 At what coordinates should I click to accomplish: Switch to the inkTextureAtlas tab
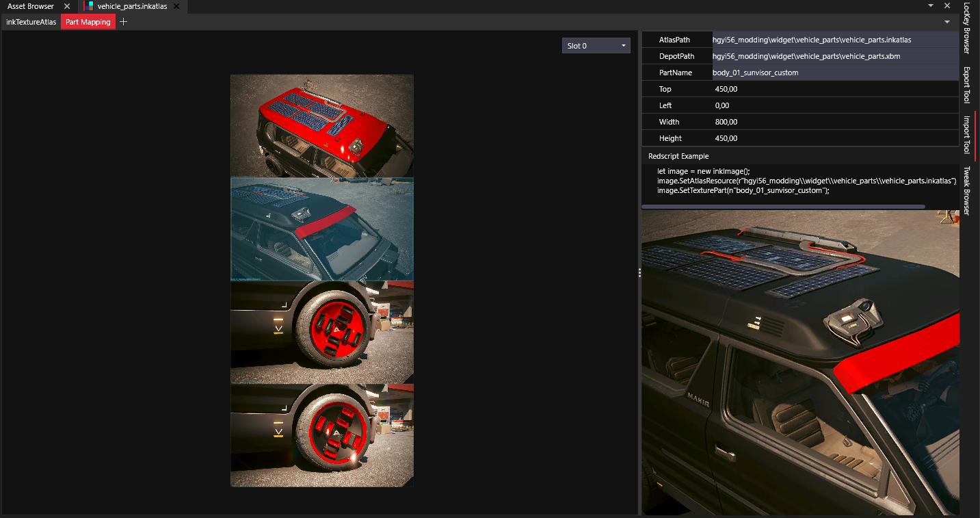tap(31, 22)
